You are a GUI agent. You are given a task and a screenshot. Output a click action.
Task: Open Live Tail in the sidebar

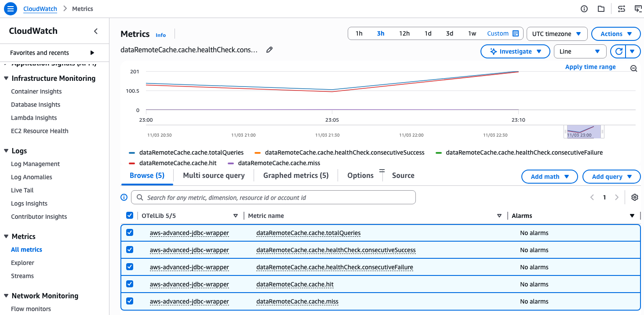pos(22,190)
